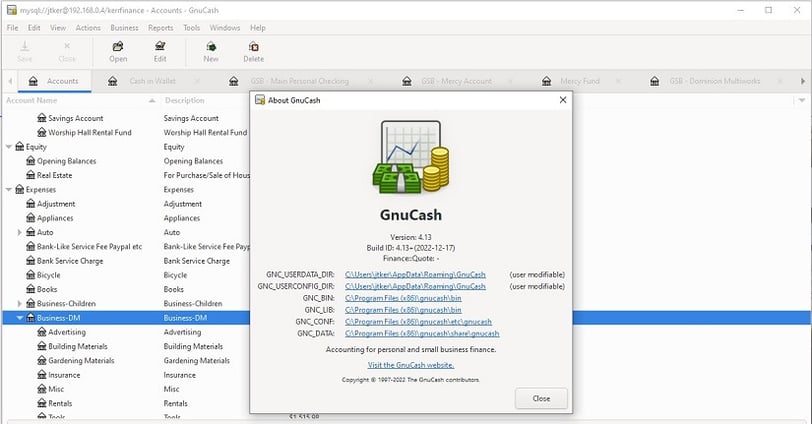Screen dimensions: 812x424
Task: Open the Edit menu
Action: click(x=34, y=27)
